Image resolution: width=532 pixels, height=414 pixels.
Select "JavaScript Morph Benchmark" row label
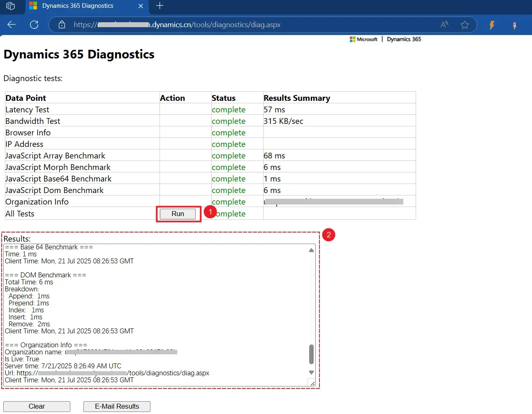58,167
